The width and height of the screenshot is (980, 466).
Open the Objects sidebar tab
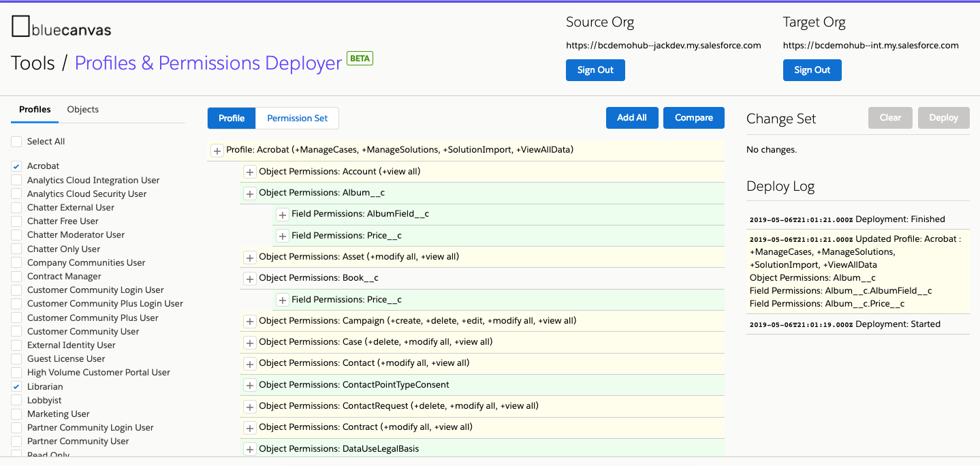click(83, 110)
